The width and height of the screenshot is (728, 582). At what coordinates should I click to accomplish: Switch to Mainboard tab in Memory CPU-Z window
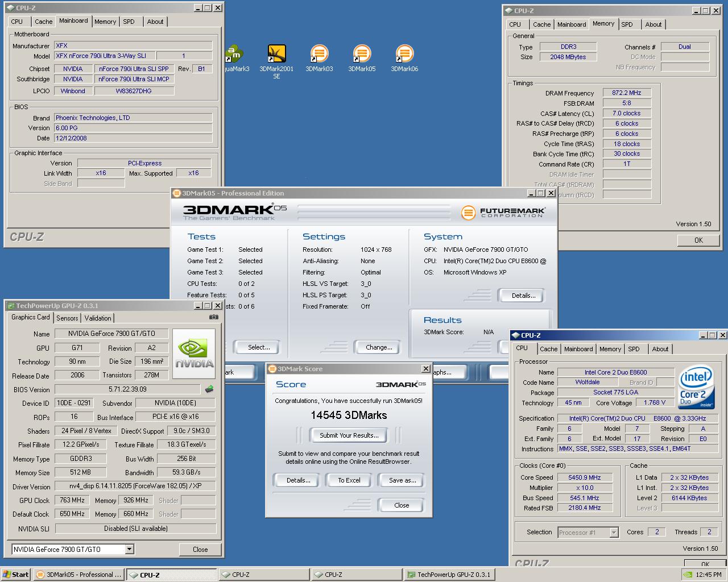(x=572, y=24)
